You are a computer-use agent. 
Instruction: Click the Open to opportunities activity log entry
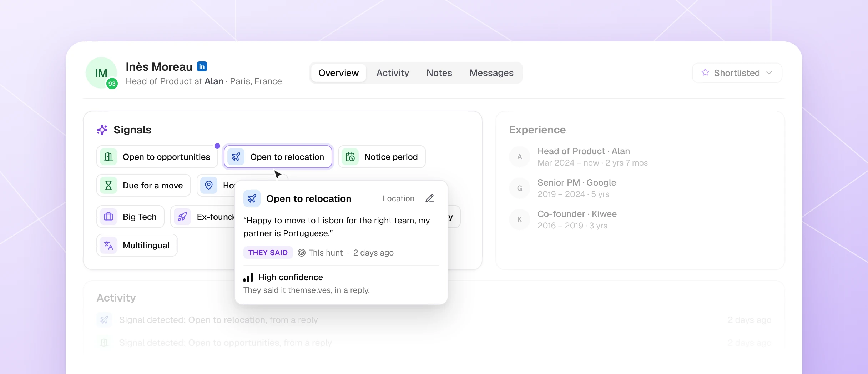(x=434, y=343)
